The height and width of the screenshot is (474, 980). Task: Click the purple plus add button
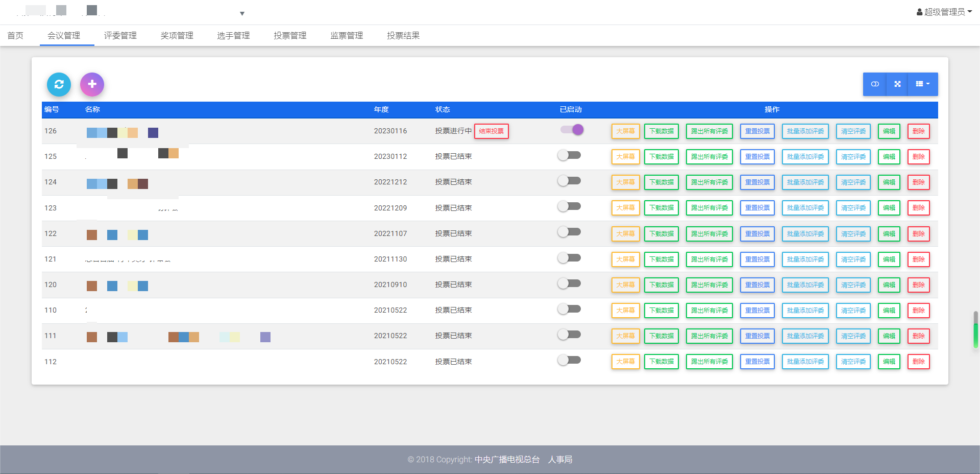pos(92,84)
